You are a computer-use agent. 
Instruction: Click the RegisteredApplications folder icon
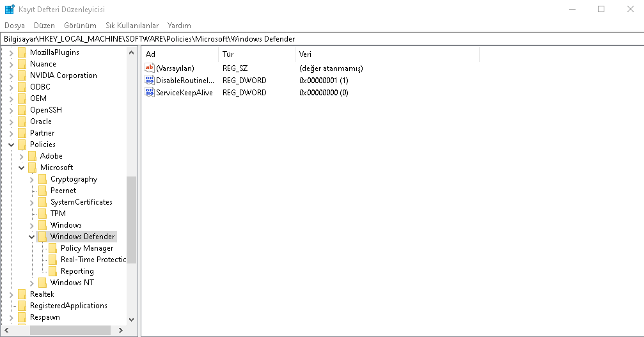coord(22,306)
